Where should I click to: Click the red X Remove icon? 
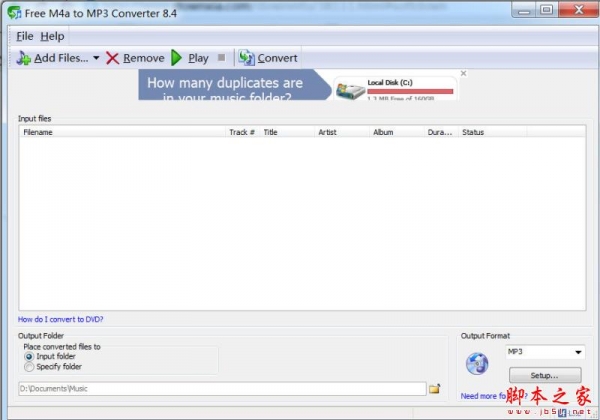coord(112,58)
